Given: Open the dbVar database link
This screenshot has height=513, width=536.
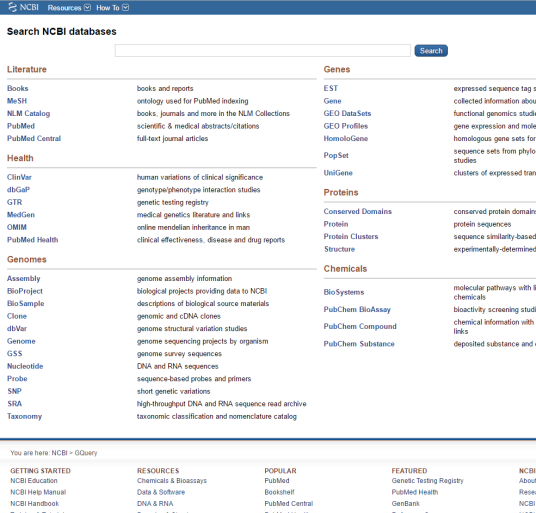Looking at the screenshot, I should [x=17, y=328].
